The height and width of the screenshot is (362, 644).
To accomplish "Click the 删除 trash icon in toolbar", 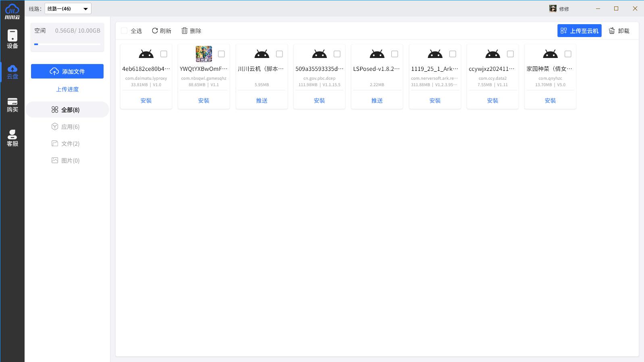I will [x=185, y=31].
